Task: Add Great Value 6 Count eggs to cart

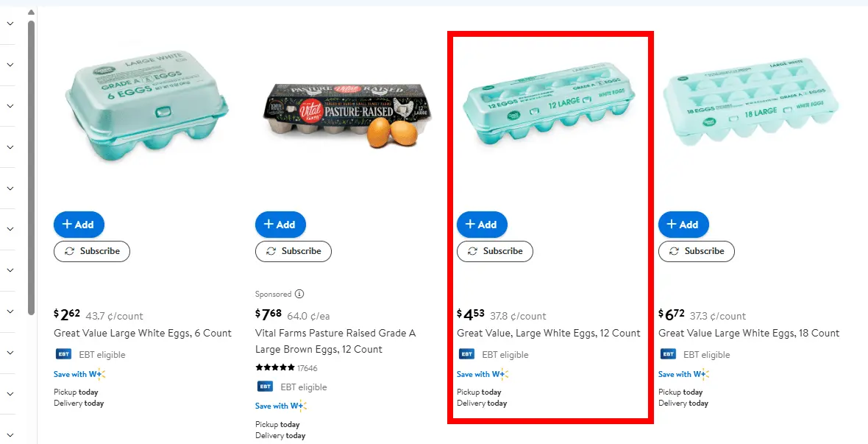Action: (x=79, y=225)
